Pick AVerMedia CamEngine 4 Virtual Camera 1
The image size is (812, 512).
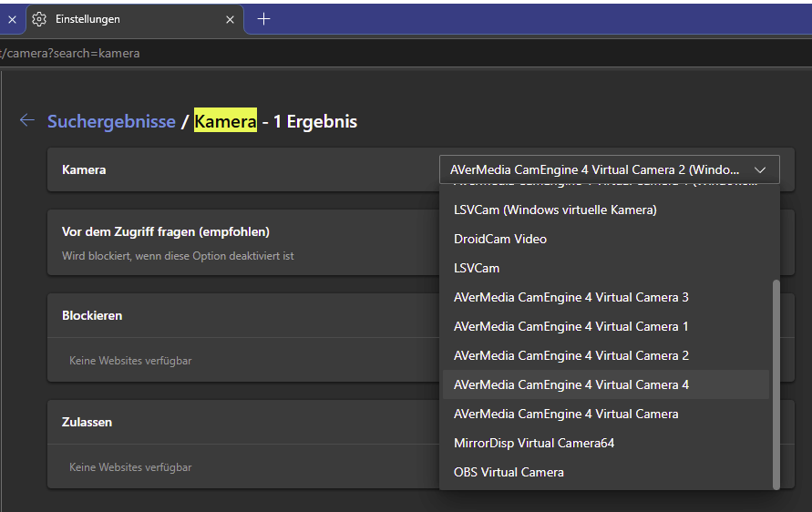click(606, 326)
